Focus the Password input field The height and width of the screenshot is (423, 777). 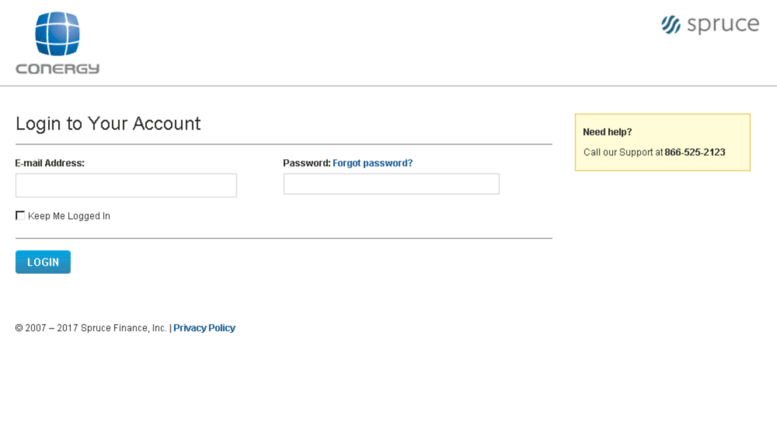pyautogui.click(x=391, y=184)
